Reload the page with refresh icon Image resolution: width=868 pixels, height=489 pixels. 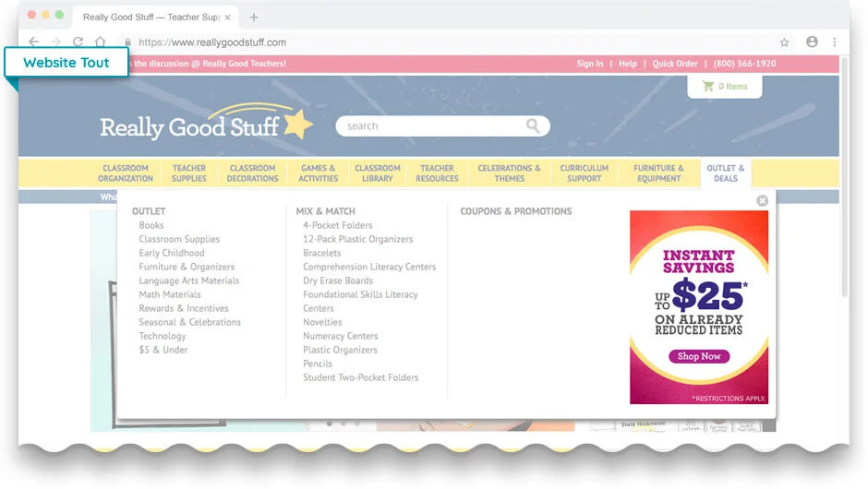[78, 42]
